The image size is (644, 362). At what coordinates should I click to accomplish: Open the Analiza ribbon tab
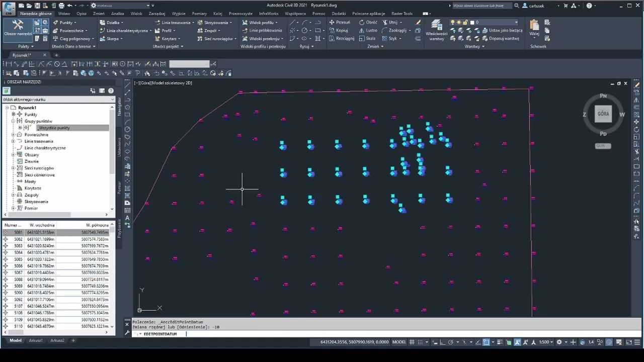(x=118, y=14)
